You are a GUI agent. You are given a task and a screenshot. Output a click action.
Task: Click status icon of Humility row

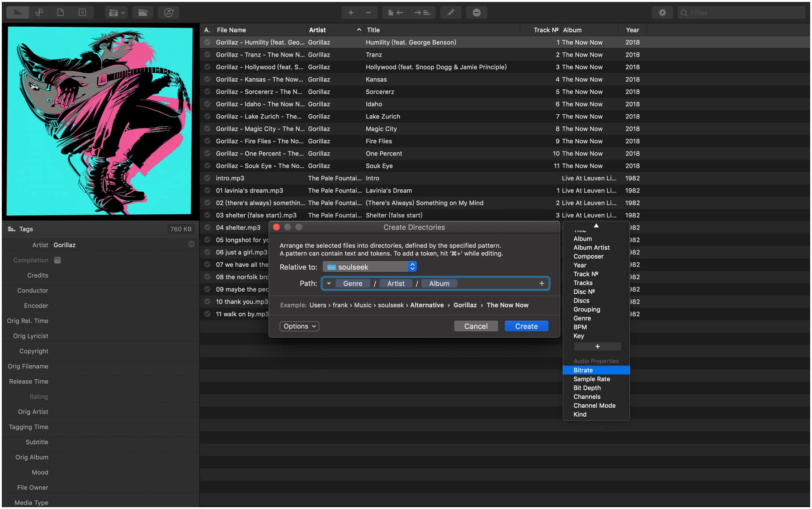tap(207, 42)
